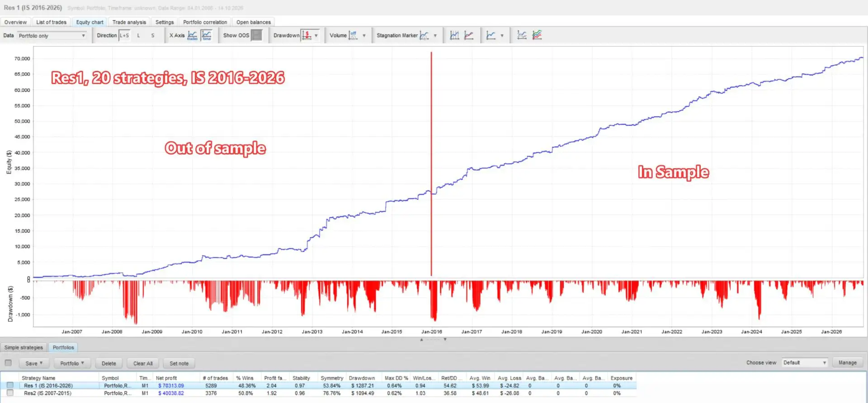Click the Delete button
Screen dimensions: 868x403
[109, 363]
